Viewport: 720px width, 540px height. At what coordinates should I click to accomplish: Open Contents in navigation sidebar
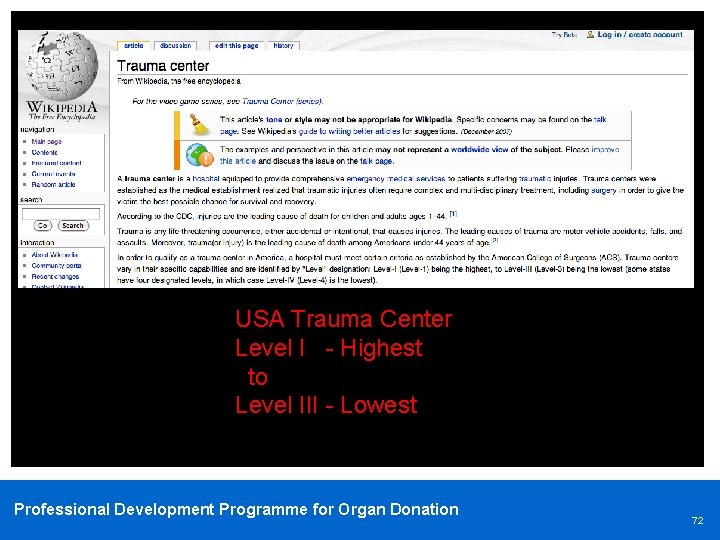45,152
